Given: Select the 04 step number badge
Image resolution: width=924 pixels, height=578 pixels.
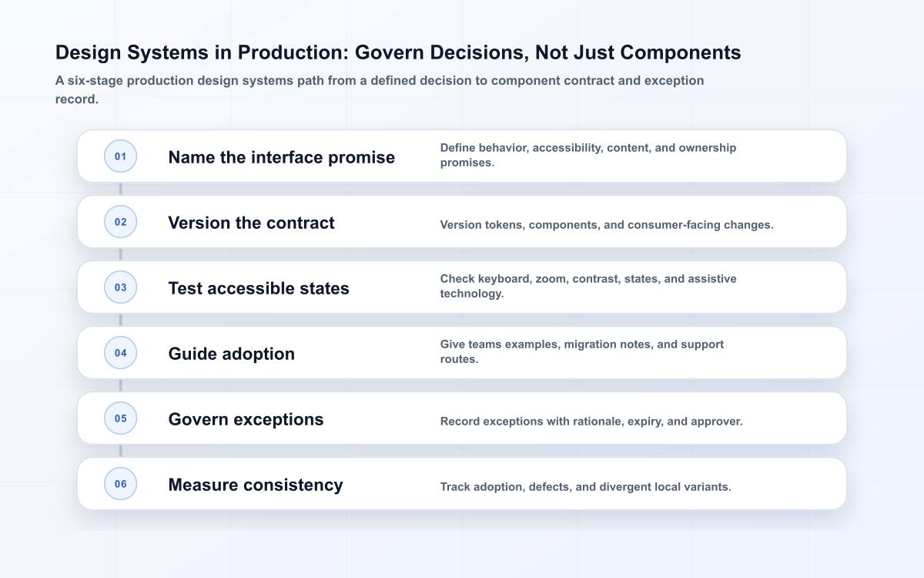Looking at the screenshot, I should tap(121, 353).
